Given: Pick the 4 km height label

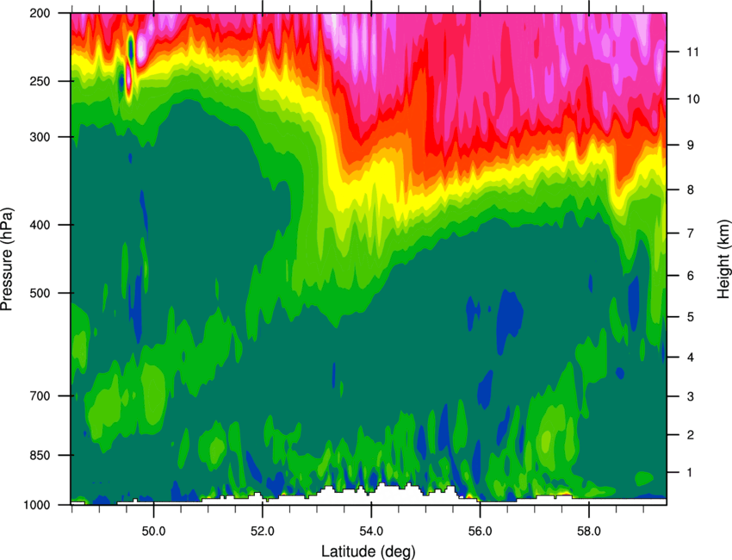Looking at the screenshot, I should (x=691, y=358).
